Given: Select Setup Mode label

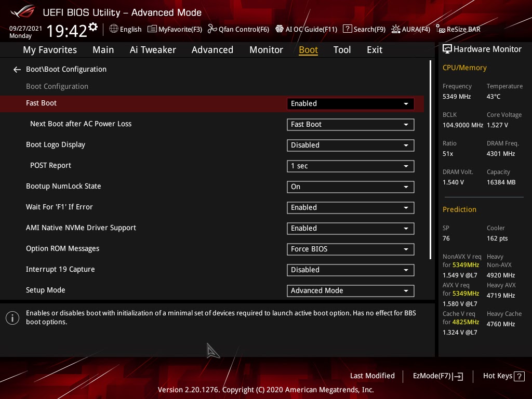Looking at the screenshot, I should tap(46, 290).
